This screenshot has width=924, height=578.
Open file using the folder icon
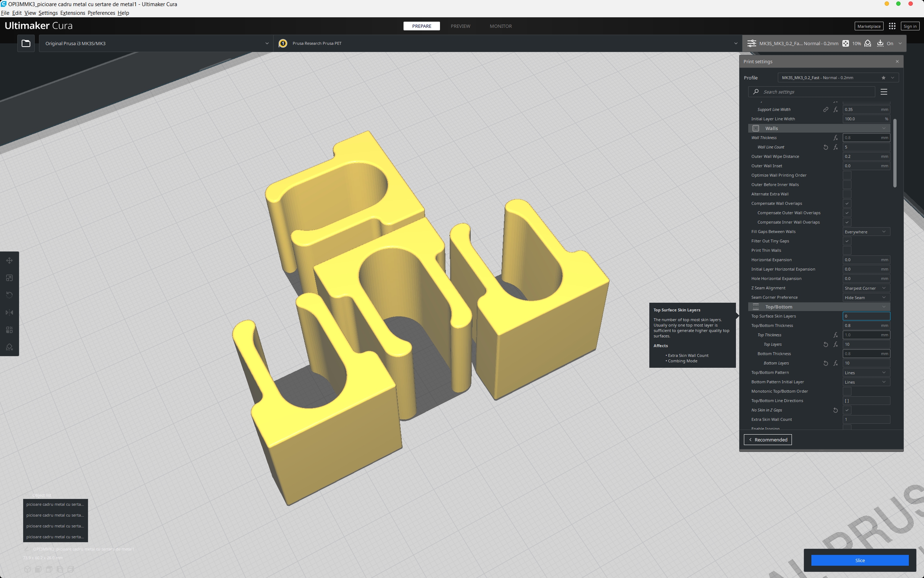[x=26, y=43]
